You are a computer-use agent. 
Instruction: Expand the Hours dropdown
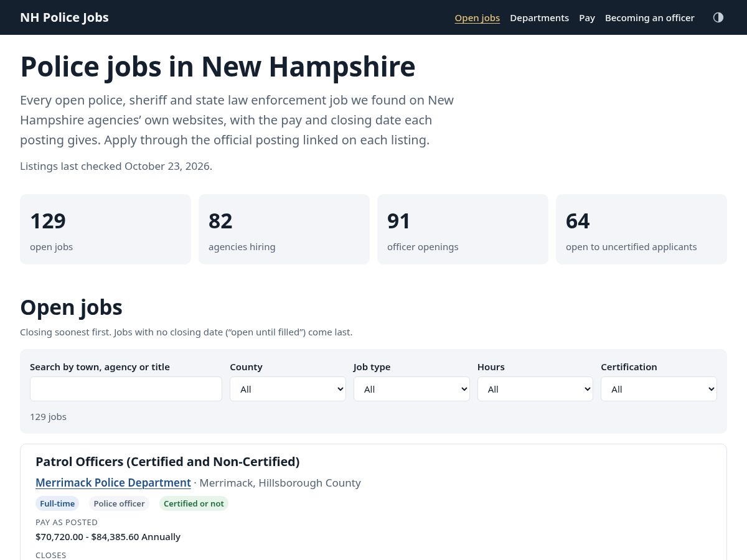click(x=535, y=389)
